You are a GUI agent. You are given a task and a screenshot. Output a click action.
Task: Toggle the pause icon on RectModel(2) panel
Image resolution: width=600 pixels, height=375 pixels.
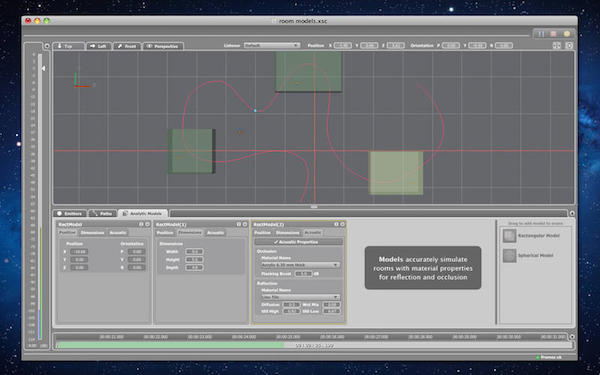[x=336, y=224]
